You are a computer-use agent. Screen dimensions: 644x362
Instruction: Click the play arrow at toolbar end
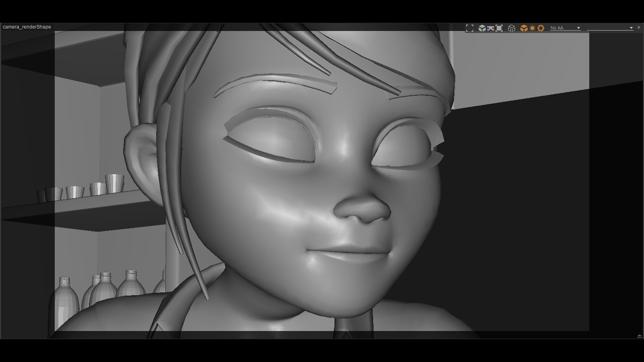(x=639, y=27)
